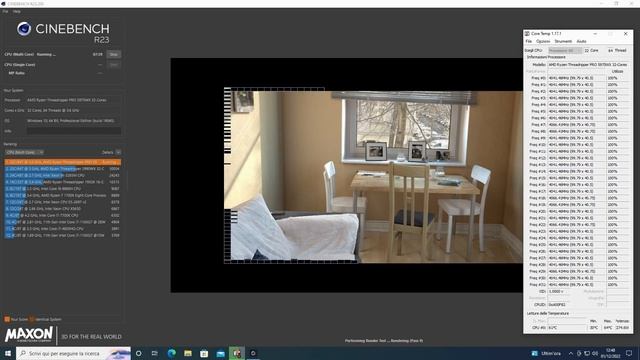Click the orange Your System legend square

pos(7,319)
